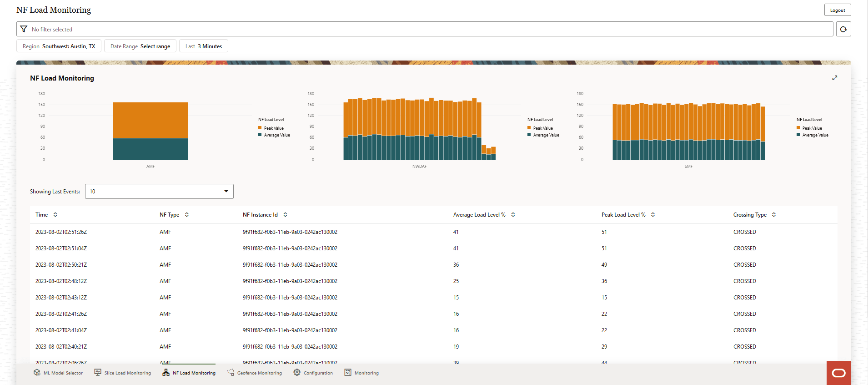Viewport: 868px width, 385px height.
Task: Click NF Type AMF in 02:43:12Z row
Action: (x=166, y=298)
